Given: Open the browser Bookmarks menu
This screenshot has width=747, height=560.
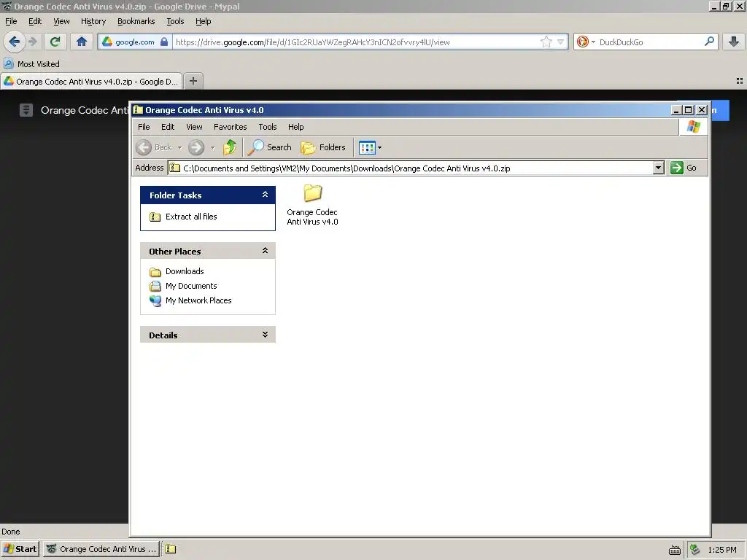Looking at the screenshot, I should click(136, 21).
